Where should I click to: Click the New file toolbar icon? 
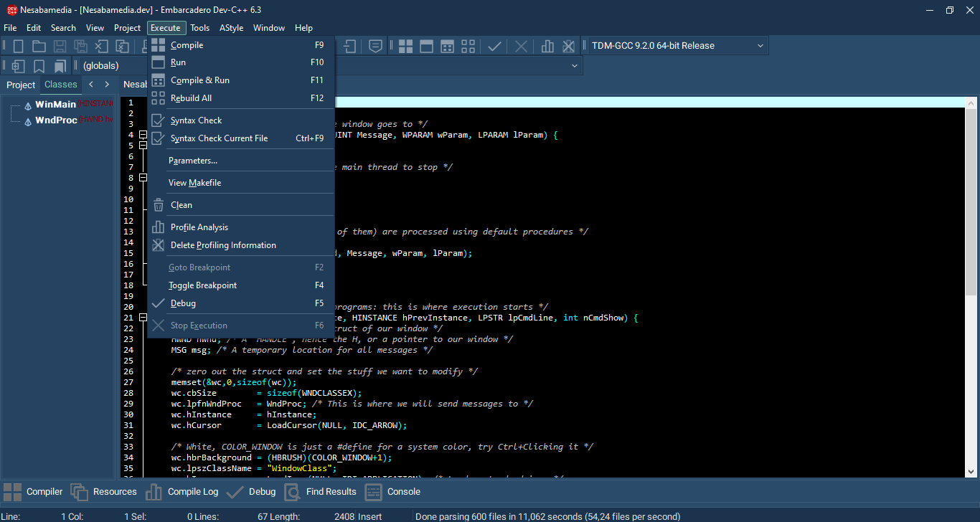click(x=19, y=46)
